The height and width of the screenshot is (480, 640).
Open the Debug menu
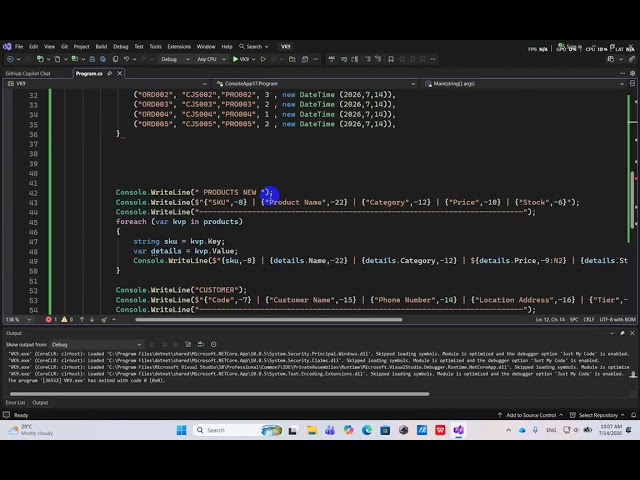point(120,47)
